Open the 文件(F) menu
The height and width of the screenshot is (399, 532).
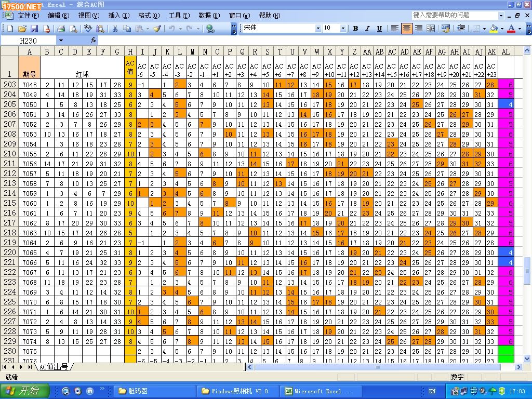[28, 15]
